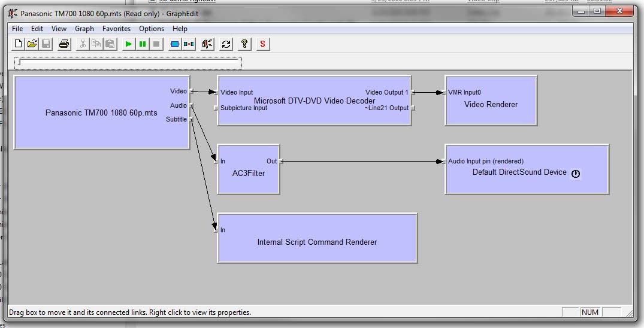This screenshot has height=328, width=644.
Task: Select the Microsoft DTV-DVD Video Decoder filter
Action: click(x=314, y=101)
